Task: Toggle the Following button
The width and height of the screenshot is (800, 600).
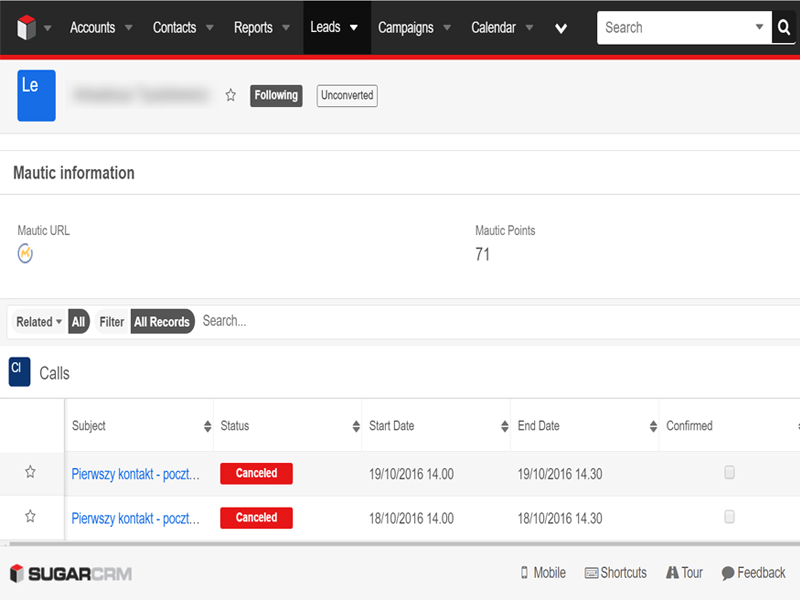Action: (x=276, y=96)
